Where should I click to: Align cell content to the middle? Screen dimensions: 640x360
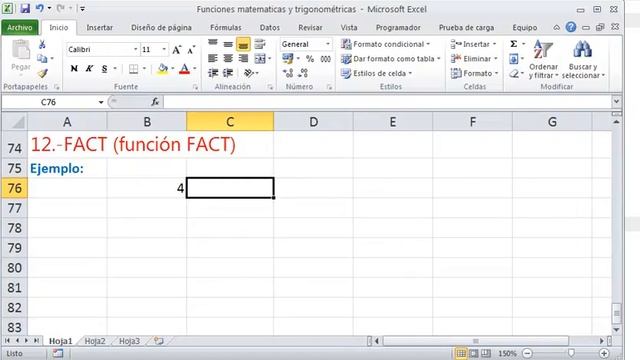click(228, 44)
